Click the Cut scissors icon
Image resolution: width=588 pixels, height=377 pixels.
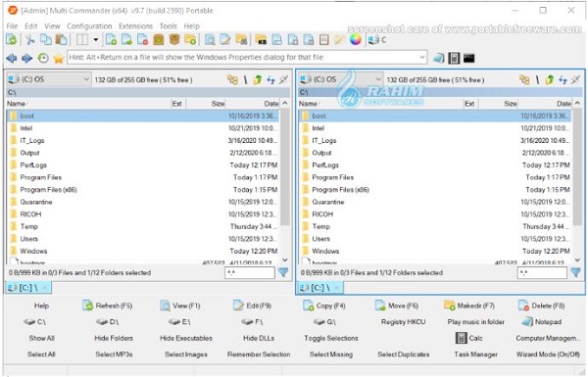point(30,39)
